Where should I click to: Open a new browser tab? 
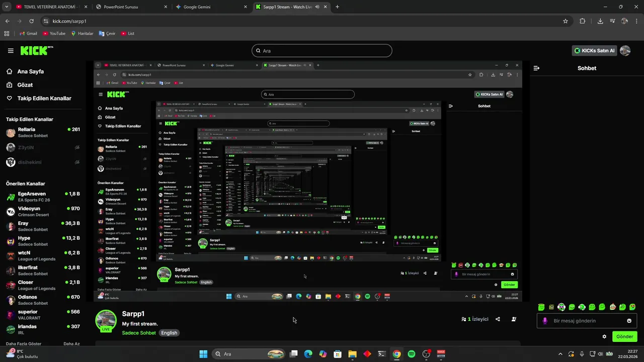tap(337, 7)
